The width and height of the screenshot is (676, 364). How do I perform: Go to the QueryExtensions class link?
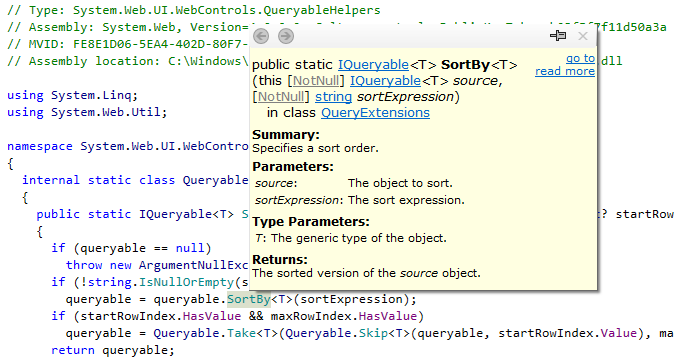pos(375,113)
